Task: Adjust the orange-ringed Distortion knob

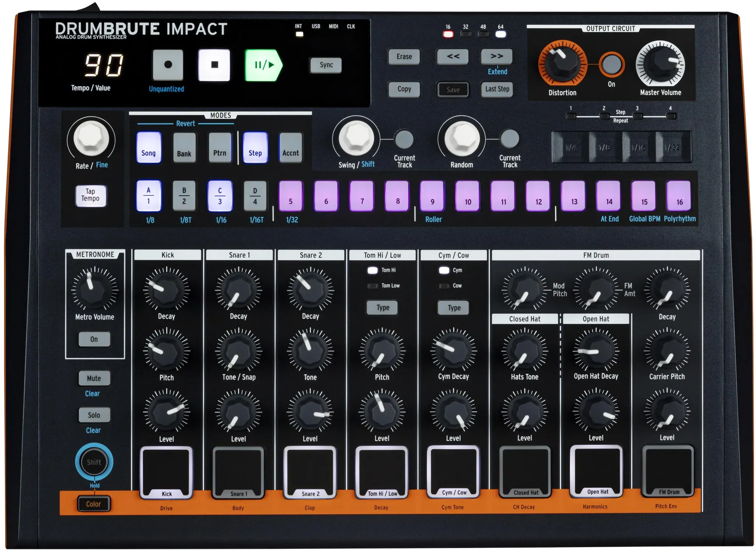Action: (562, 63)
